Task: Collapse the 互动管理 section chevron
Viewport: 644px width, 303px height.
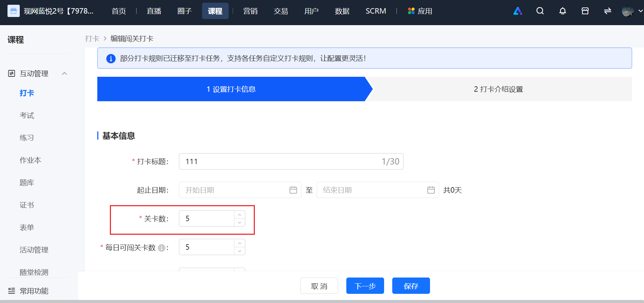Action: (64, 73)
